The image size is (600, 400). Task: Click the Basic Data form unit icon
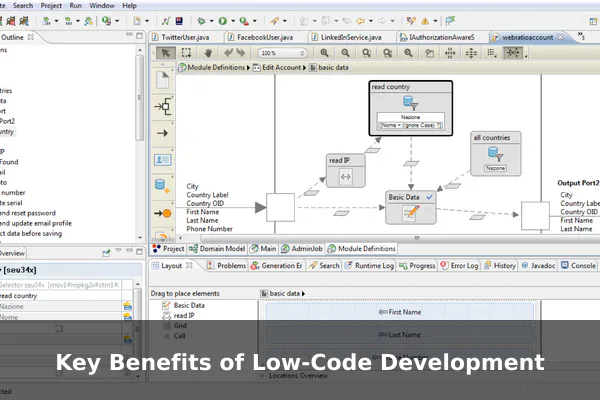pyautogui.click(x=411, y=213)
